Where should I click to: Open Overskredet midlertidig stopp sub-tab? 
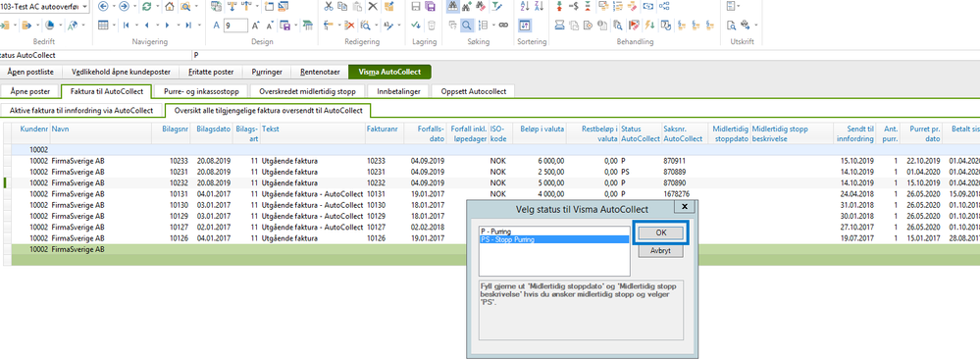click(x=307, y=91)
